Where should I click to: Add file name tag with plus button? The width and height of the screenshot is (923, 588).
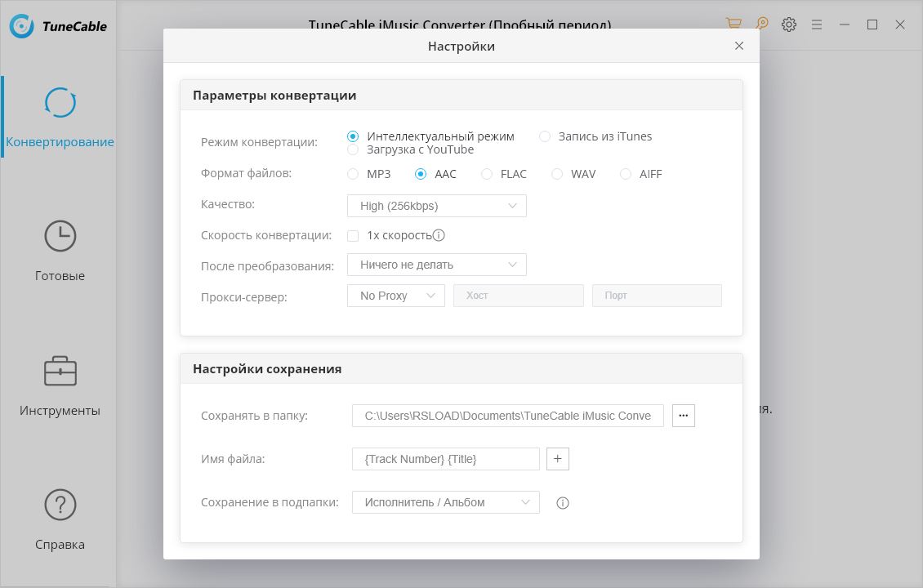tap(558, 459)
